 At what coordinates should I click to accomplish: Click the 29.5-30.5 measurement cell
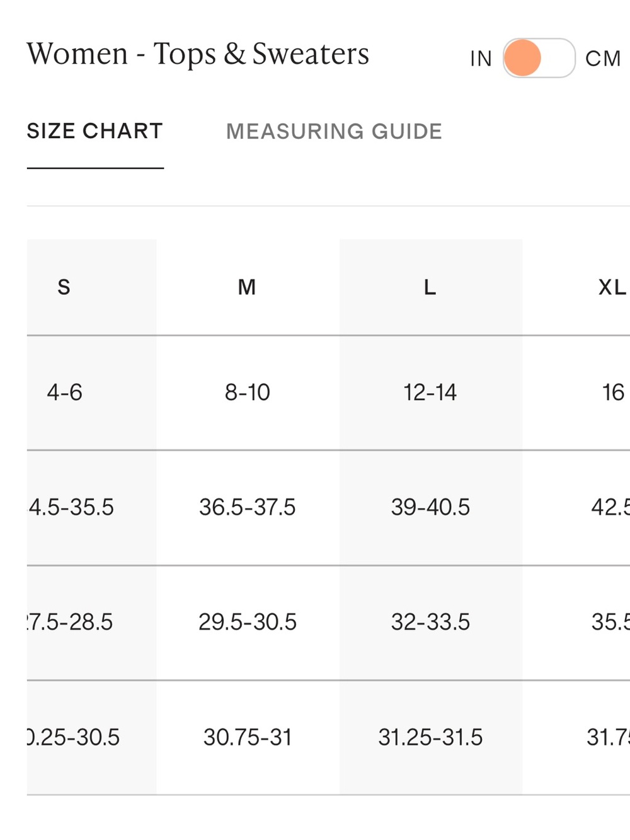(x=248, y=623)
